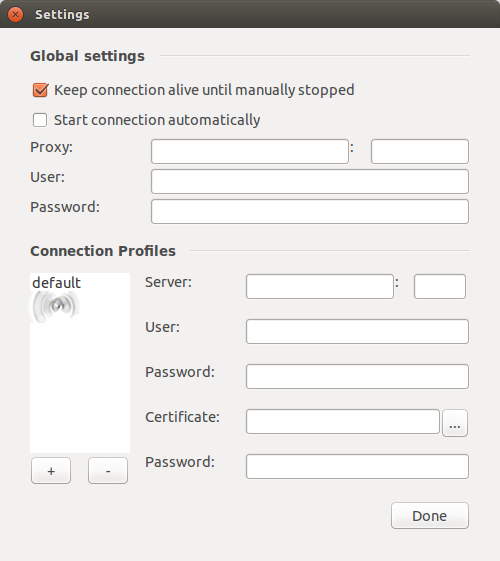
Task: Focus the Server port field
Action: [x=440, y=286]
